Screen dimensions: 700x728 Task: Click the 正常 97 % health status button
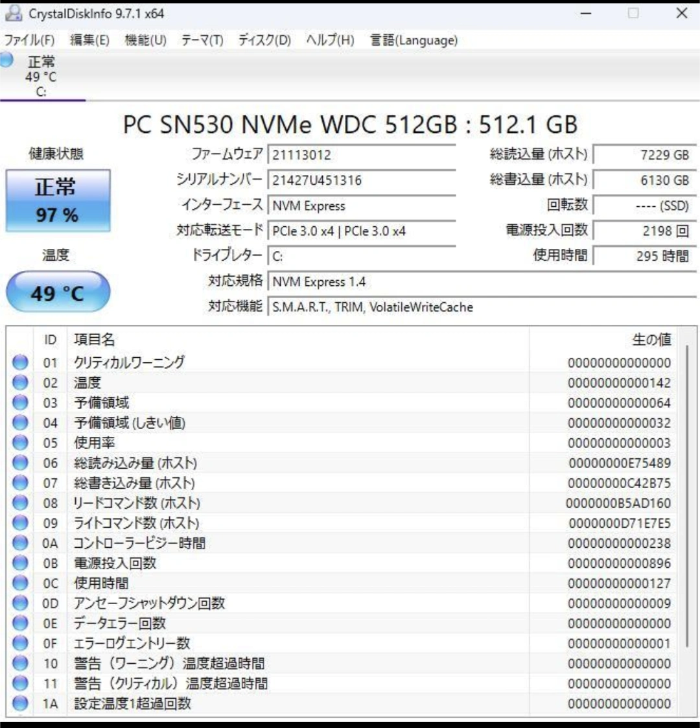(58, 200)
